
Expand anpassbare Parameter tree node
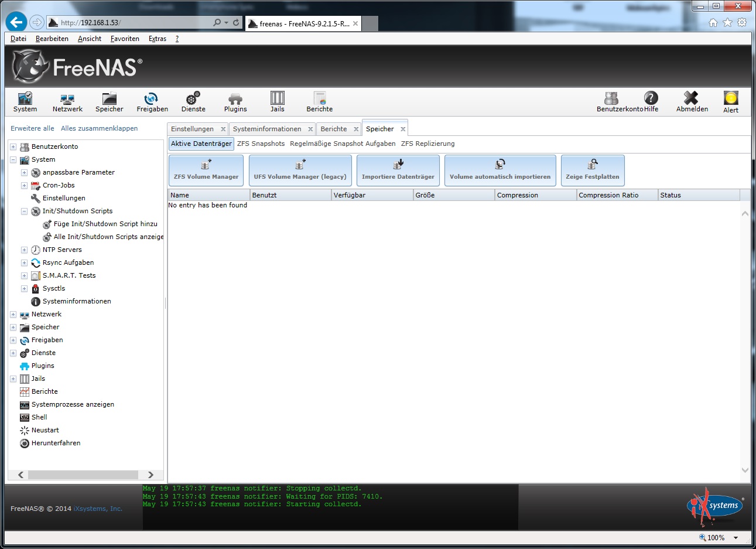[x=24, y=172]
